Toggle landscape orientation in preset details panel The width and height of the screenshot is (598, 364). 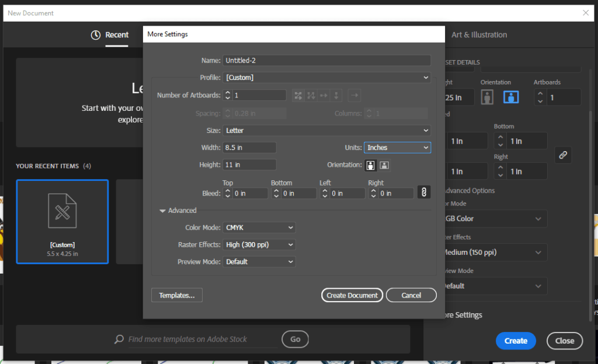tap(511, 97)
